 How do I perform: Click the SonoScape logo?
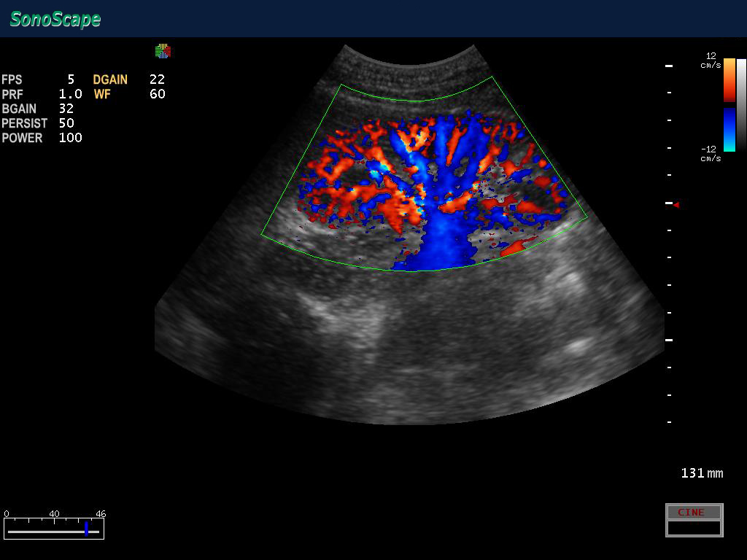click(x=55, y=20)
